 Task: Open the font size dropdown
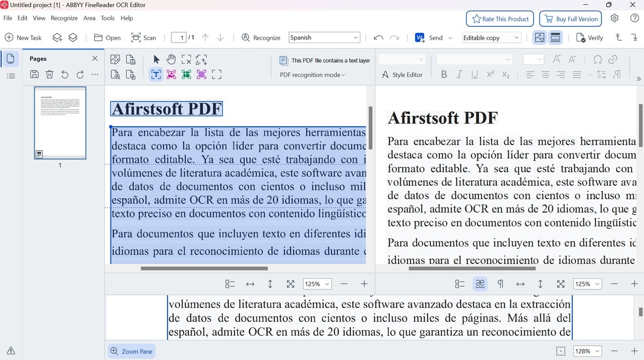534,59
